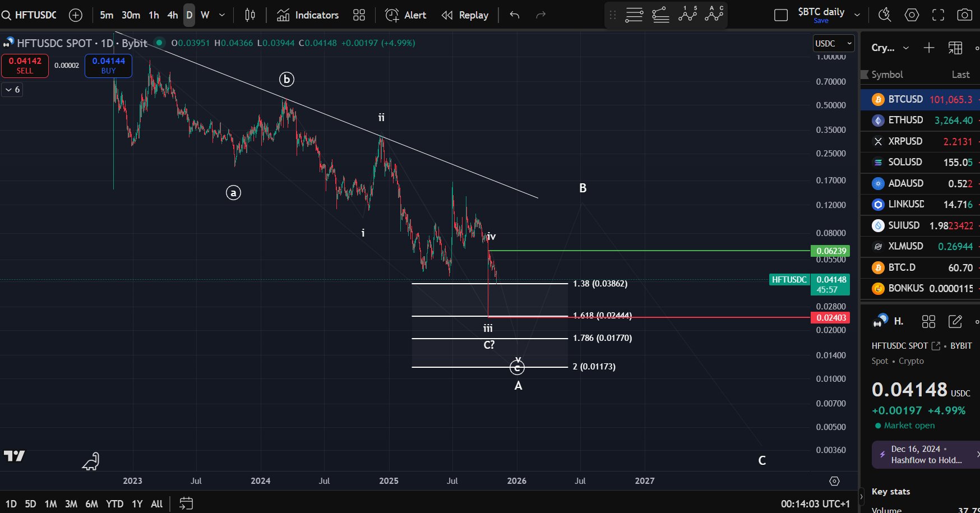Select the horizontal lines drawing tool in favorites bar
This screenshot has width=980, height=513.
pyautogui.click(x=634, y=15)
